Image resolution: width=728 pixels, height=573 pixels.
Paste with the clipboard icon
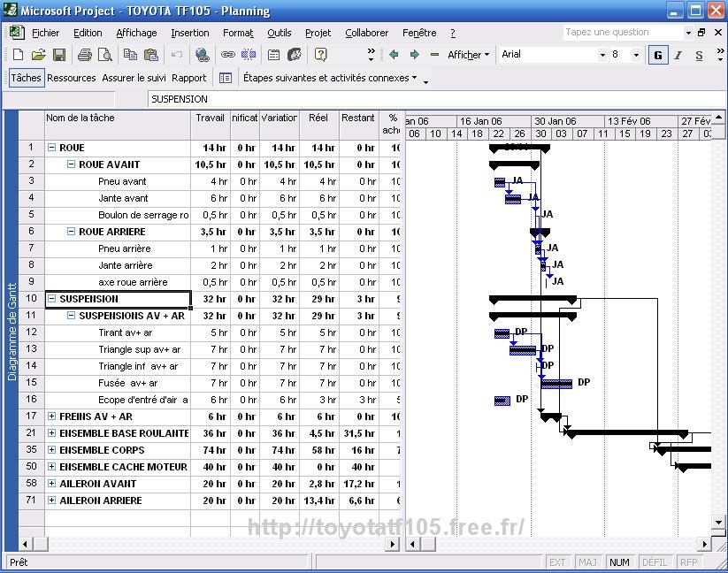click(x=151, y=55)
